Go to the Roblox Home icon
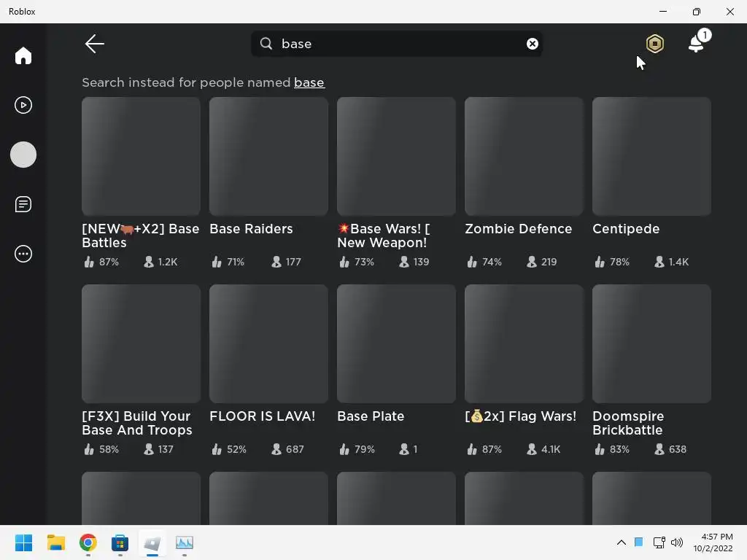747x560 pixels. tap(23, 55)
